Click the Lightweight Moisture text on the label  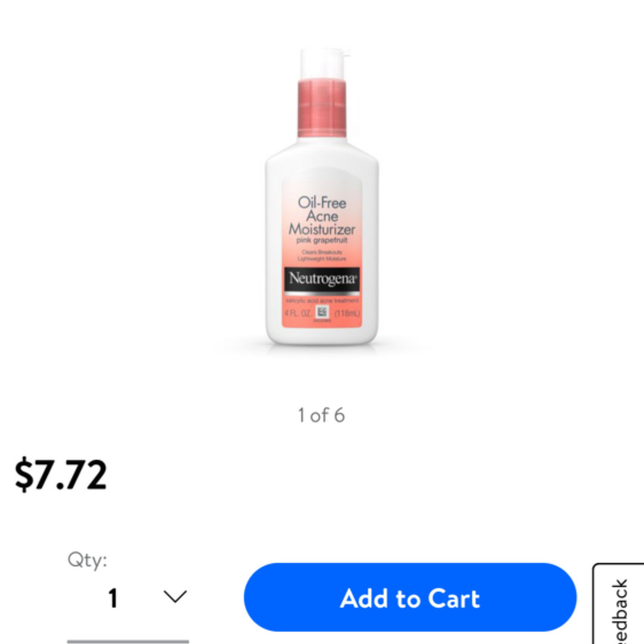pos(322,259)
